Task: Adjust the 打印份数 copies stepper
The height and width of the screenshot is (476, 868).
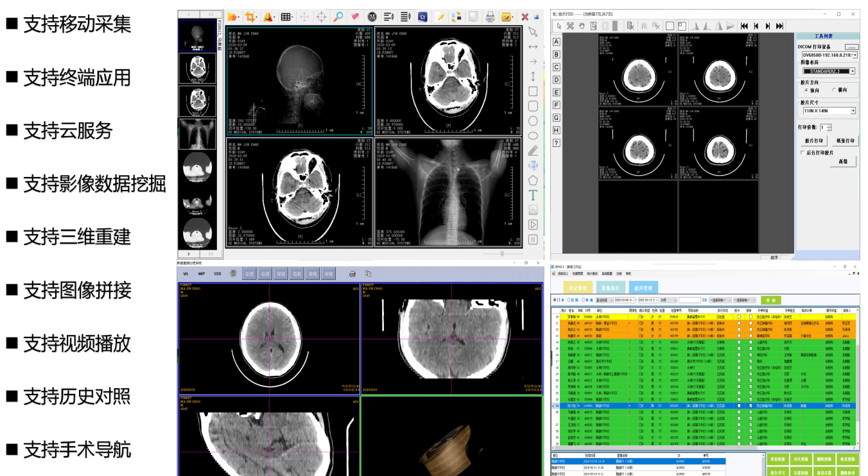Action: (x=829, y=128)
